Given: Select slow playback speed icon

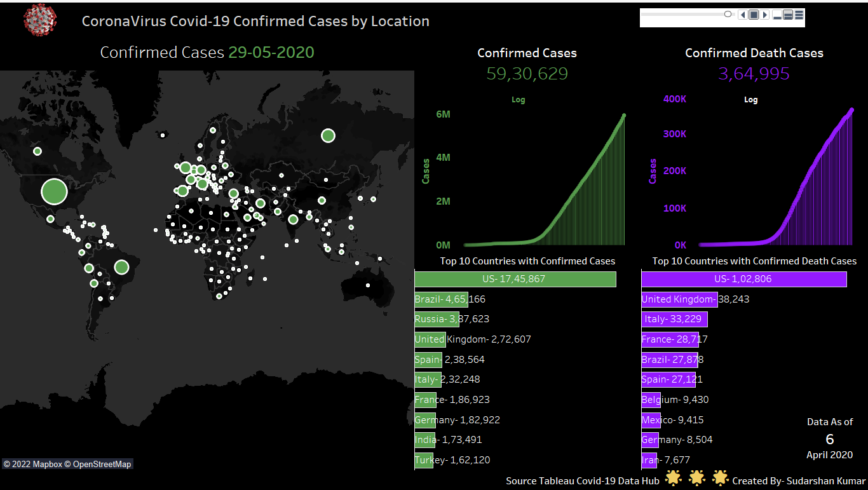Looking at the screenshot, I should click(777, 15).
